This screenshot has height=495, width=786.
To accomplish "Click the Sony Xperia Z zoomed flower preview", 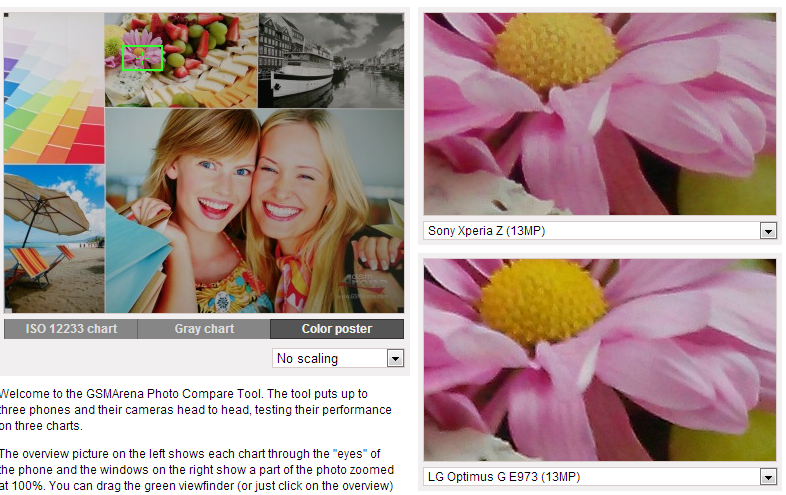I will [600, 114].
